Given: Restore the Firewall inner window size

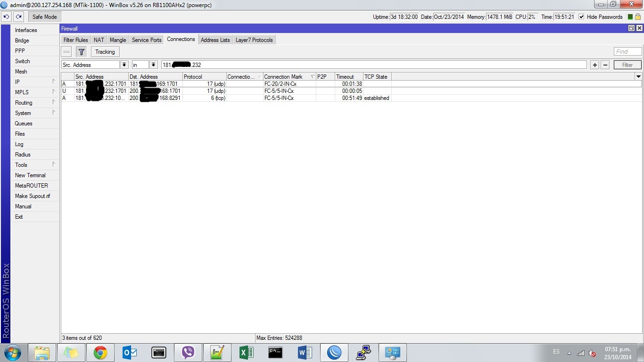Looking at the screenshot, I should point(631,28).
